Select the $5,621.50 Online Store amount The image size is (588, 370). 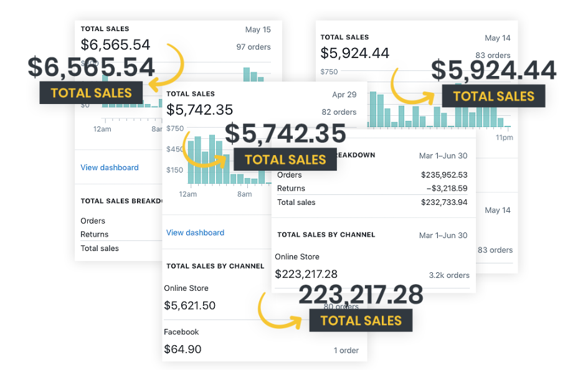point(190,305)
